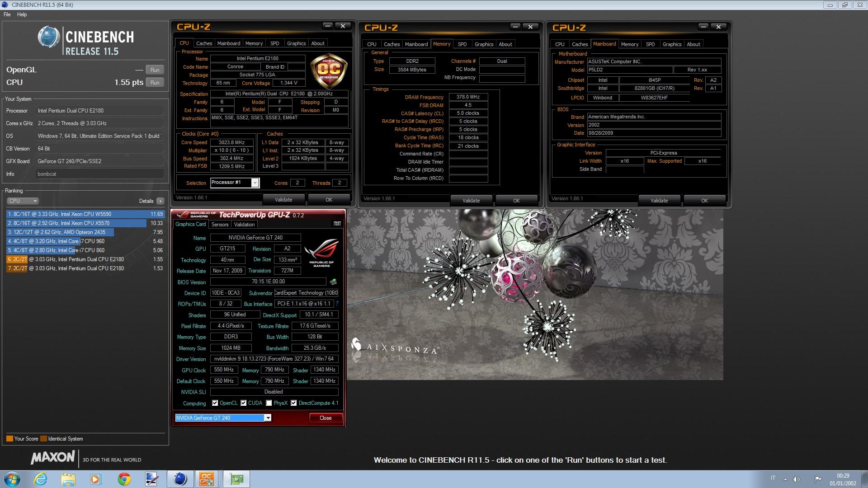Viewport: 868px width, 488px height.
Task: Click the bus interface question mark icon
Action: coord(337,304)
